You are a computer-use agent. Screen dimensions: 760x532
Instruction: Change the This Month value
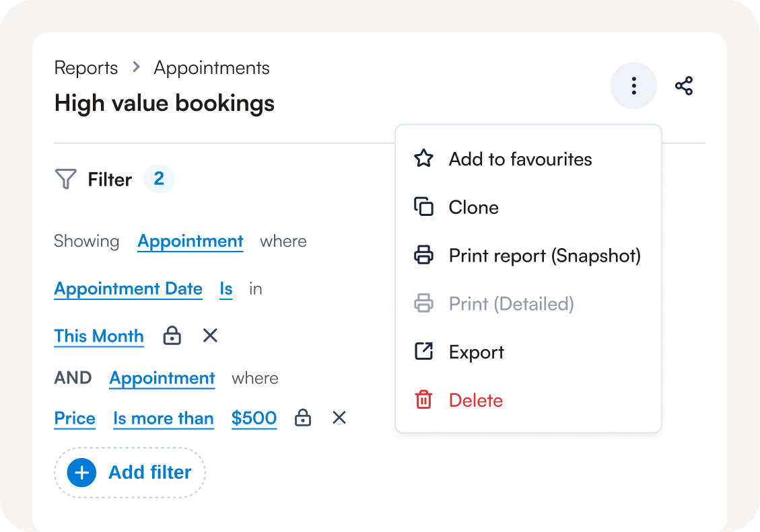point(99,336)
